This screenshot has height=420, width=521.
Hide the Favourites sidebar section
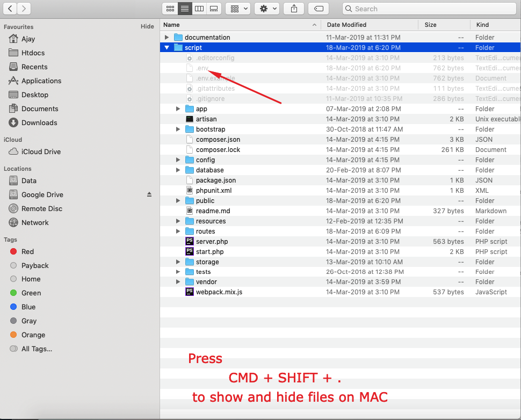pyautogui.click(x=147, y=26)
